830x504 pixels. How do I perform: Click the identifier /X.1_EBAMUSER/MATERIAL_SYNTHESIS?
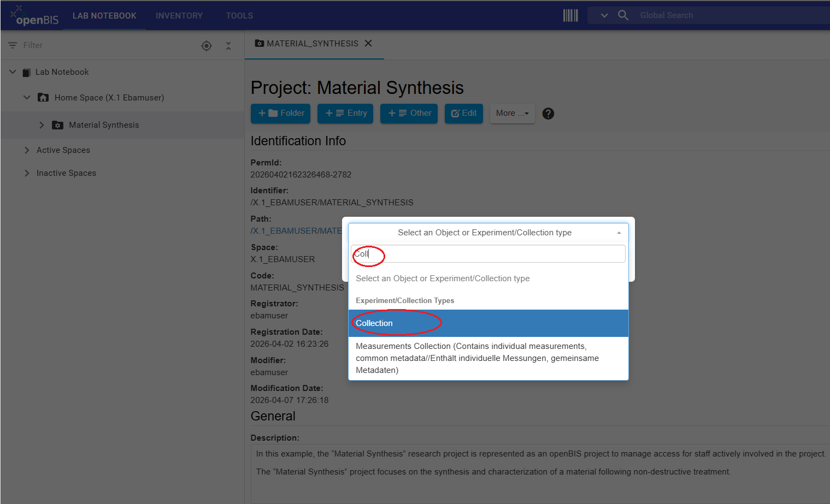pos(332,203)
